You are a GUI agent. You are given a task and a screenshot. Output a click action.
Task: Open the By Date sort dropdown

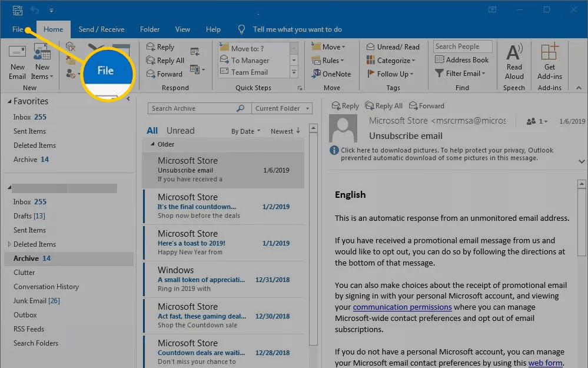click(245, 131)
